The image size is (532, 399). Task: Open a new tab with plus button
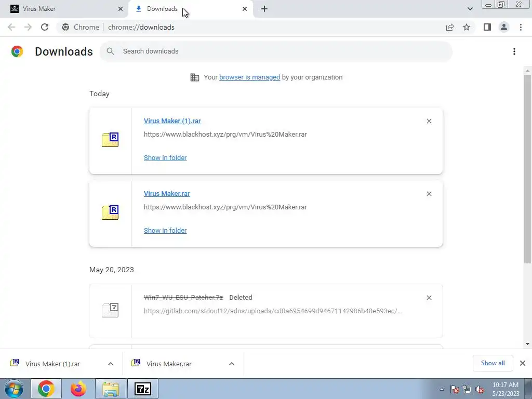tap(264, 9)
